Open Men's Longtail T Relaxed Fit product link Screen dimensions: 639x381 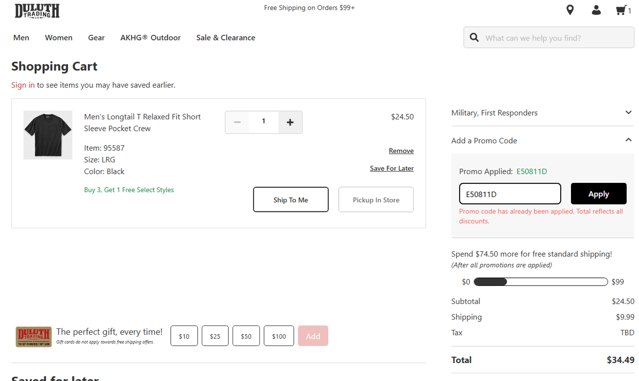click(x=142, y=122)
